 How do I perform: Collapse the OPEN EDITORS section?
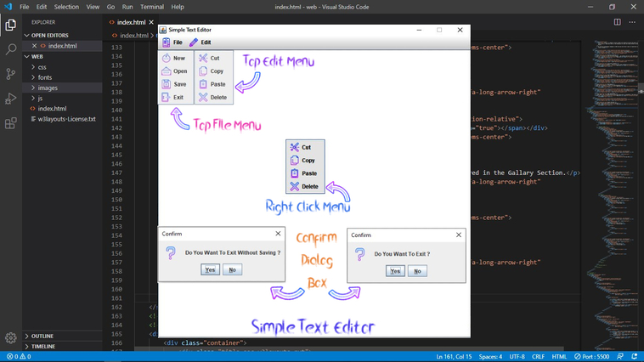tap(49, 36)
